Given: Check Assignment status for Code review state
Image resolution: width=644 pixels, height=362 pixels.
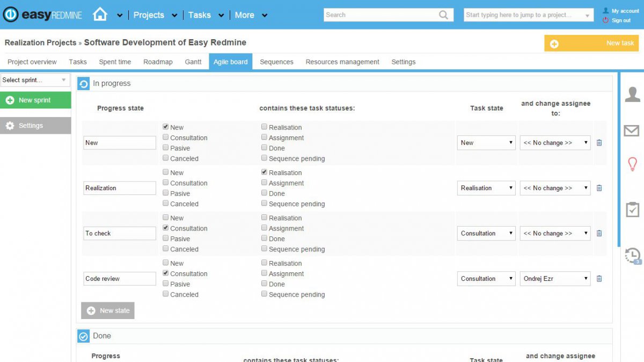Looking at the screenshot, I should click(264, 273).
